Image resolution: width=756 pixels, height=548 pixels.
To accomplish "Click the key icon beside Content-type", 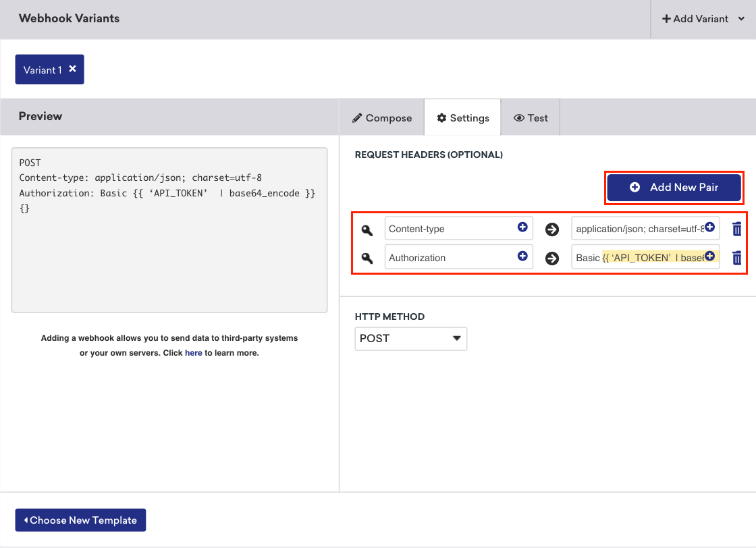I will pyautogui.click(x=367, y=229).
